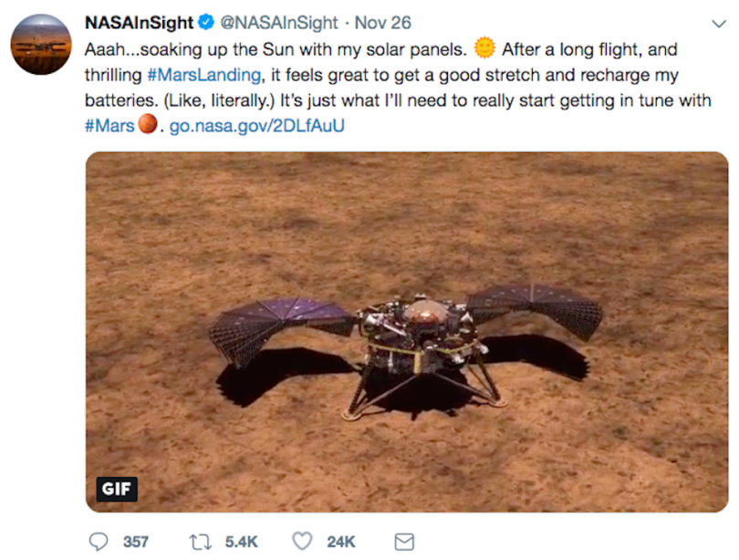Share via the envelope message icon
This screenshot has width=739, height=560.
tap(403, 542)
